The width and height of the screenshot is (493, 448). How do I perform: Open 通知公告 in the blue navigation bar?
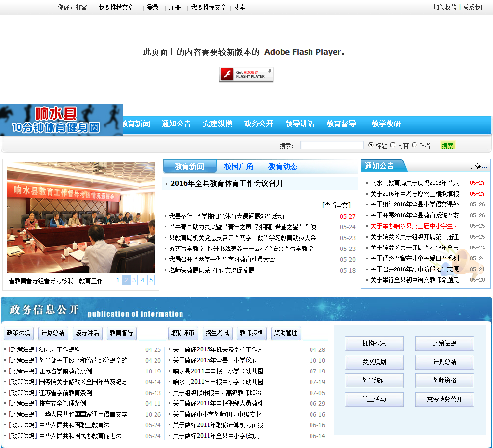point(176,124)
